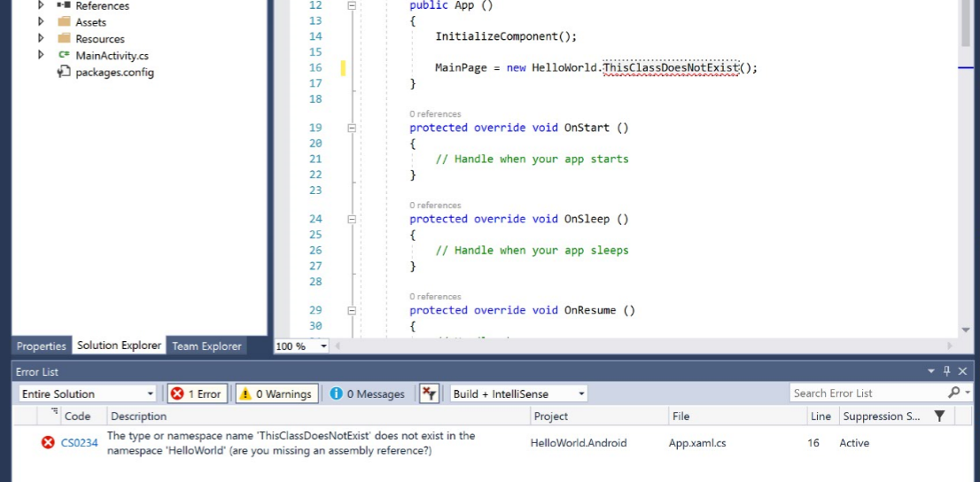Click the Search Error List field

(x=867, y=393)
